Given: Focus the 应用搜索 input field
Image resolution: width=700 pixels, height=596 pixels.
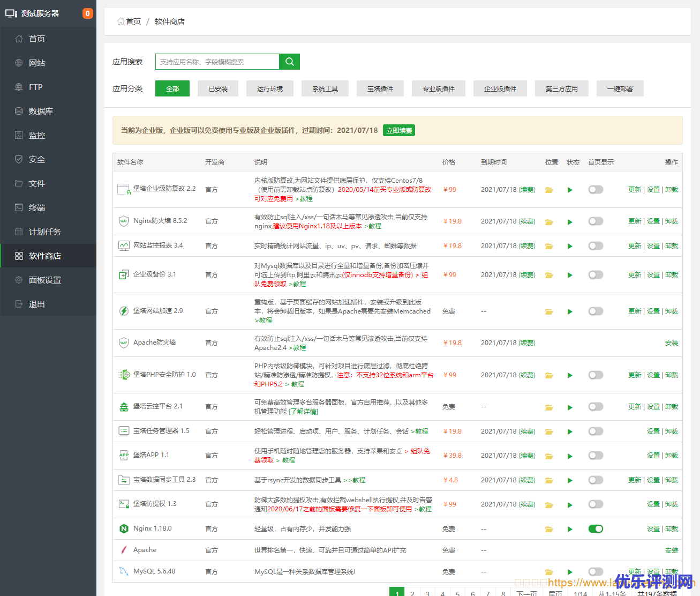Looking at the screenshot, I should [217, 62].
